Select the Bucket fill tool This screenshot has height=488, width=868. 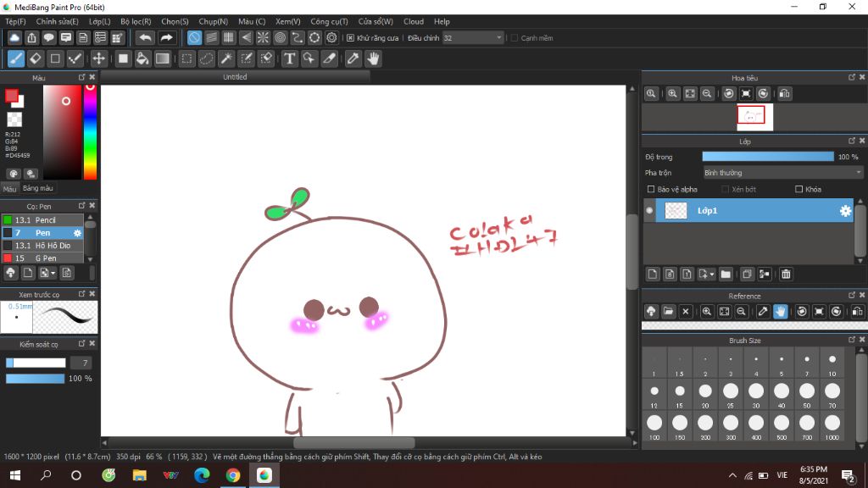pos(142,58)
